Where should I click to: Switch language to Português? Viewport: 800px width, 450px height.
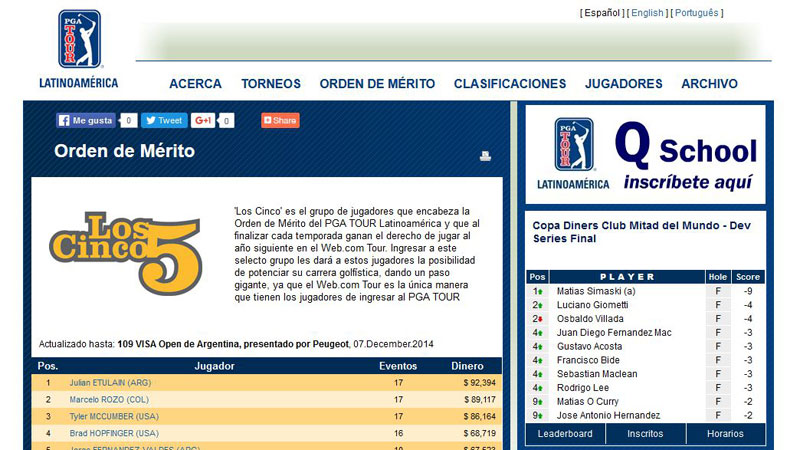pyautogui.click(x=696, y=13)
